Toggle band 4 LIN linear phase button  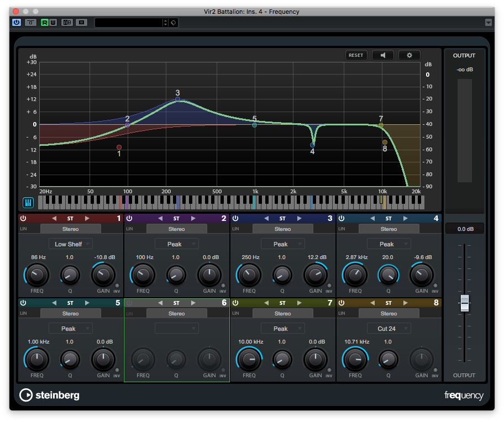point(342,229)
